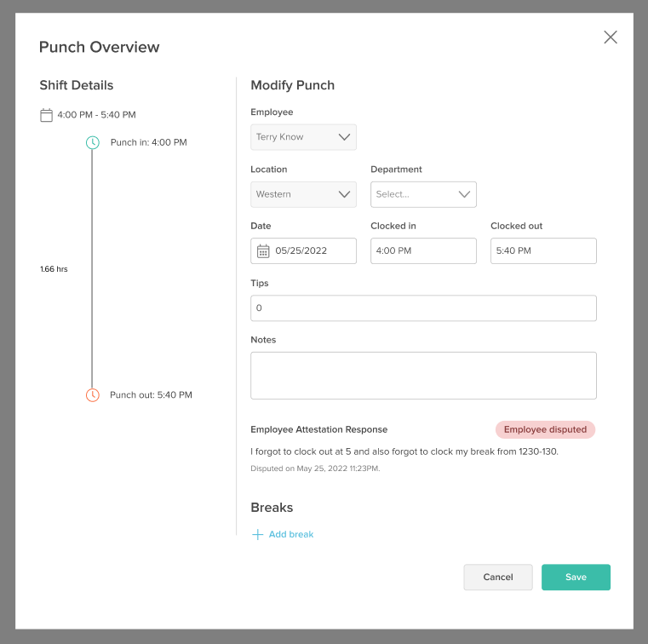The image size is (648, 644).
Task: Click the Employee disputed status badge
Action: (x=545, y=429)
